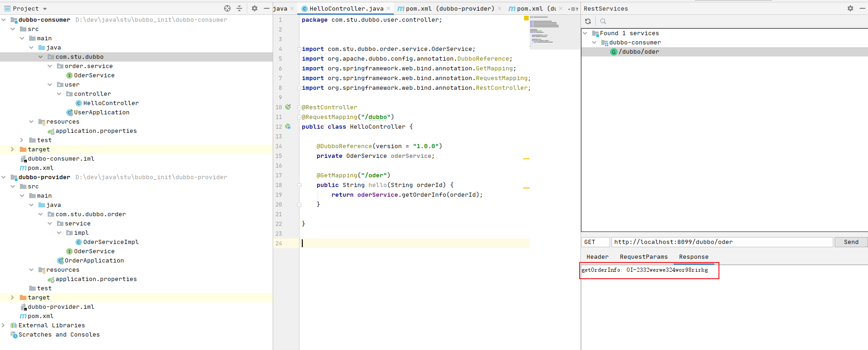Click the GET endpoint icon for /dubbo/oder

click(x=614, y=52)
